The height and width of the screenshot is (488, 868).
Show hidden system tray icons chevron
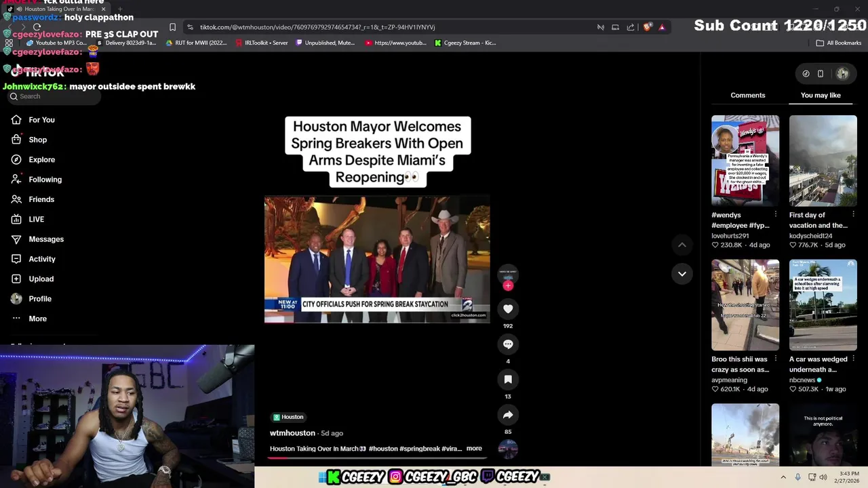pos(783,477)
